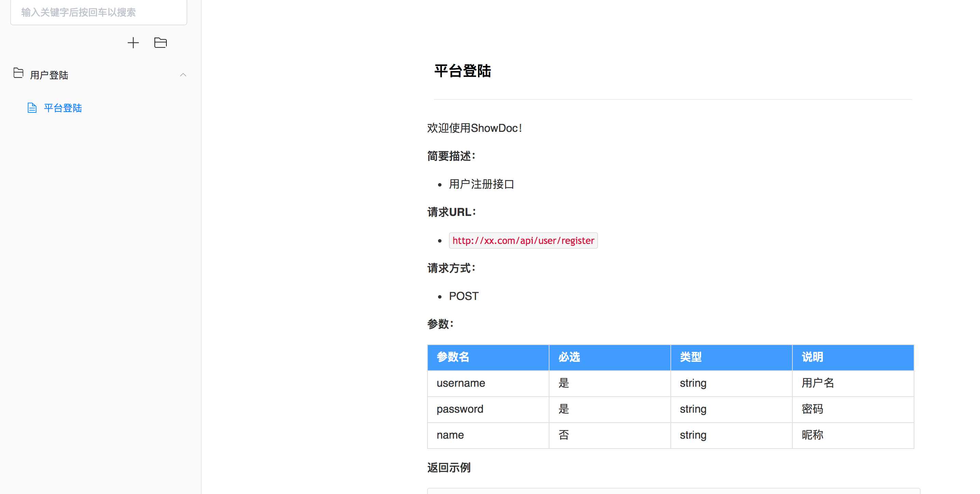The height and width of the screenshot is (494, 980).
Task: Click the string cell in password row
Action: 732,410
